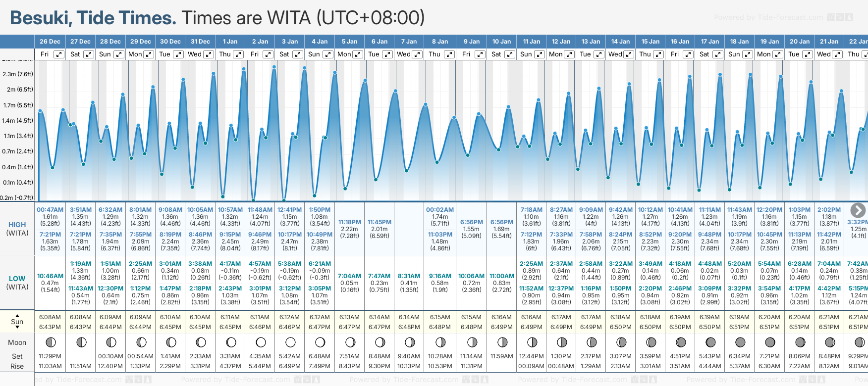Expand the Fri 26 Dec day view
The height and width of the screenshot is (386, 868).
tap(59, 54)
